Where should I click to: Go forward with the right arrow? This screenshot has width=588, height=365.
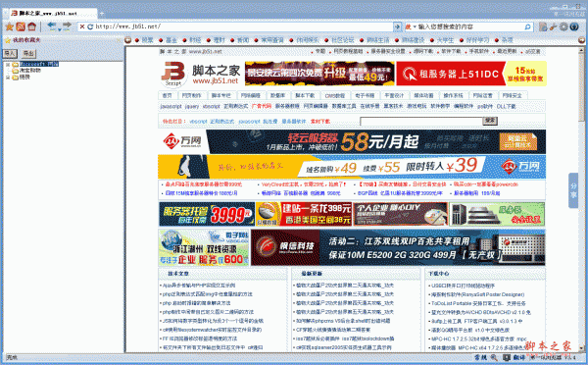[67, 26]
